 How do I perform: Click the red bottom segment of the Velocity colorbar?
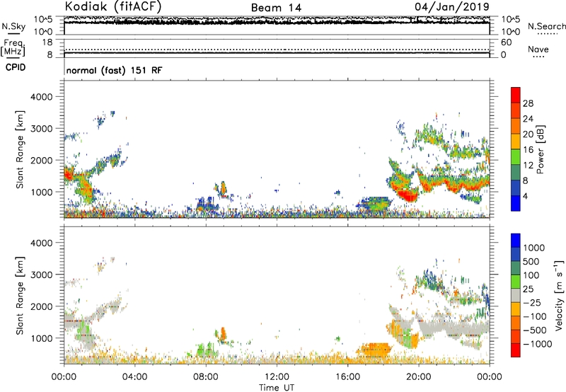(516, 350)
